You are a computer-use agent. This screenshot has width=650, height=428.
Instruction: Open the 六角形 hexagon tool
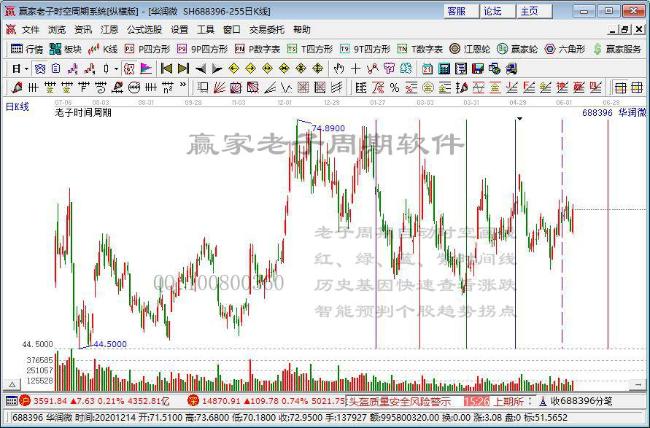565,49
